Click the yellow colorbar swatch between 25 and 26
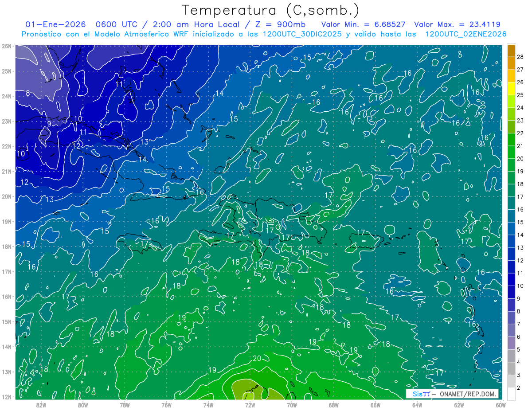This screenshot has width=532, height=411. tap(511, 89)
